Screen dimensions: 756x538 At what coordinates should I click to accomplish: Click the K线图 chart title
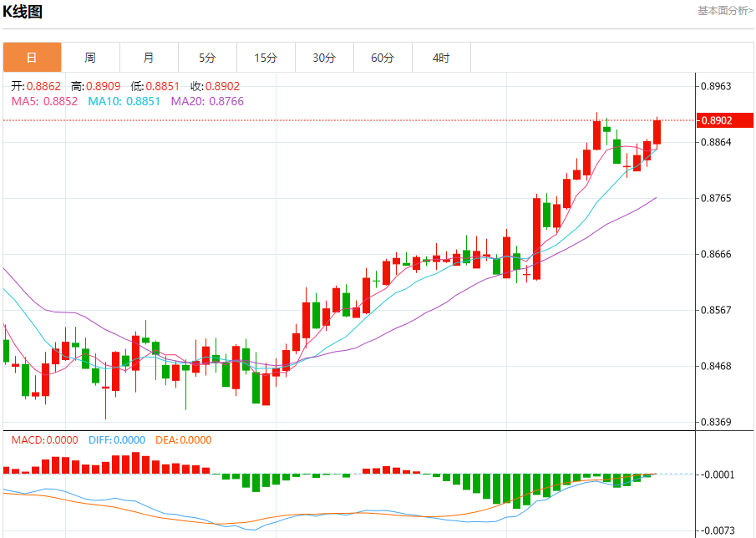[x=23, y=12]
